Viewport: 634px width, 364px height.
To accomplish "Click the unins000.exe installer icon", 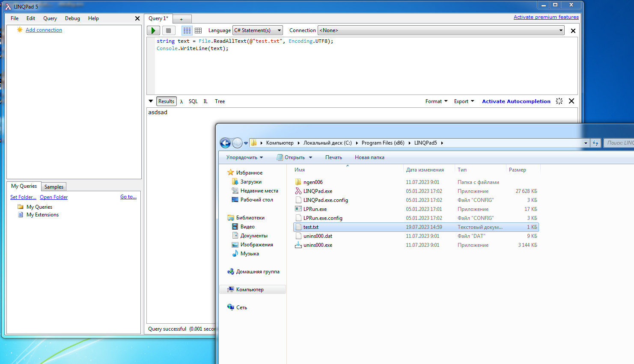I will click(x=298, y=245).
